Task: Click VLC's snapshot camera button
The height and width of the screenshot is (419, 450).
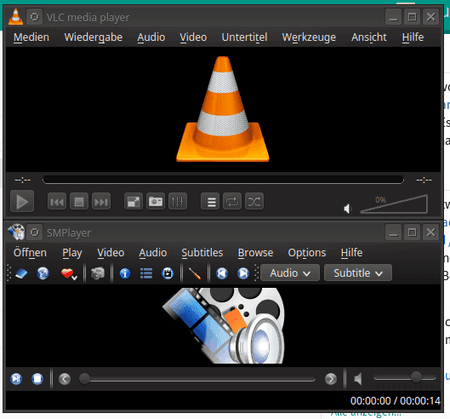Action: coord(155,202)
